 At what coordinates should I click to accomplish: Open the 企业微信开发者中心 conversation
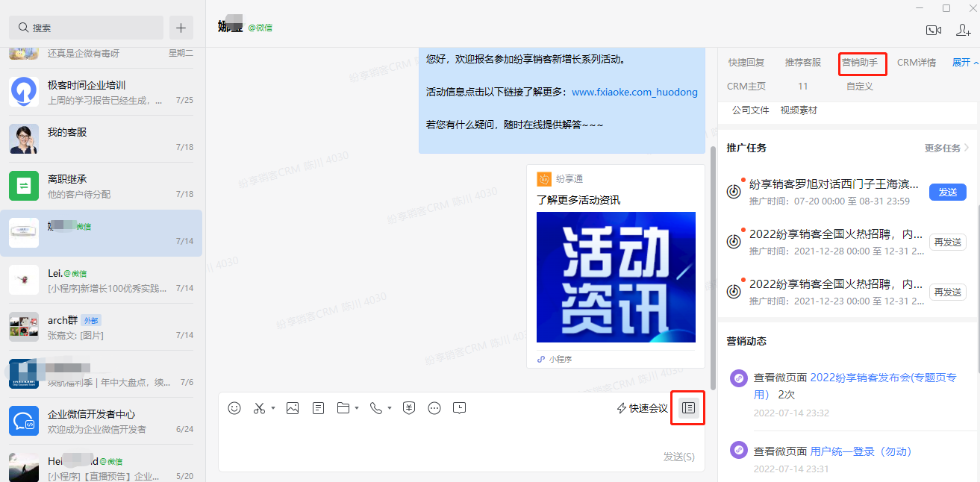pyautogui.click(x=102, y=421)
